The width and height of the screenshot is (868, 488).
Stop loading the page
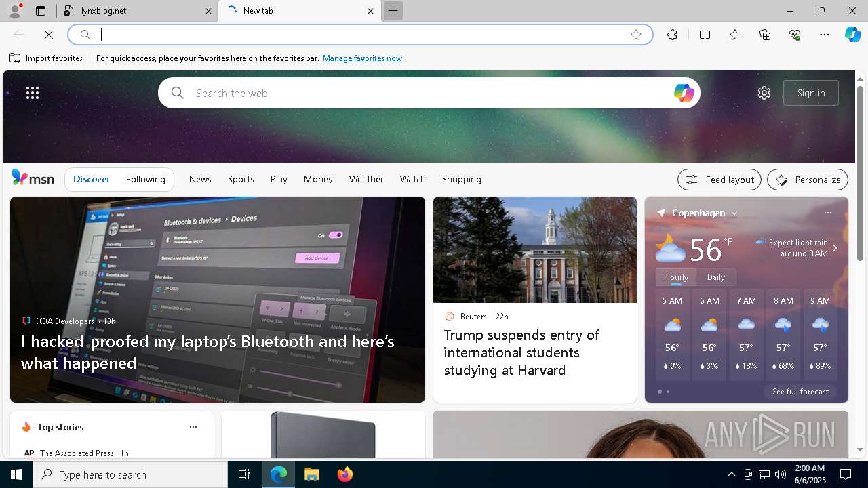tap(49, 35)
